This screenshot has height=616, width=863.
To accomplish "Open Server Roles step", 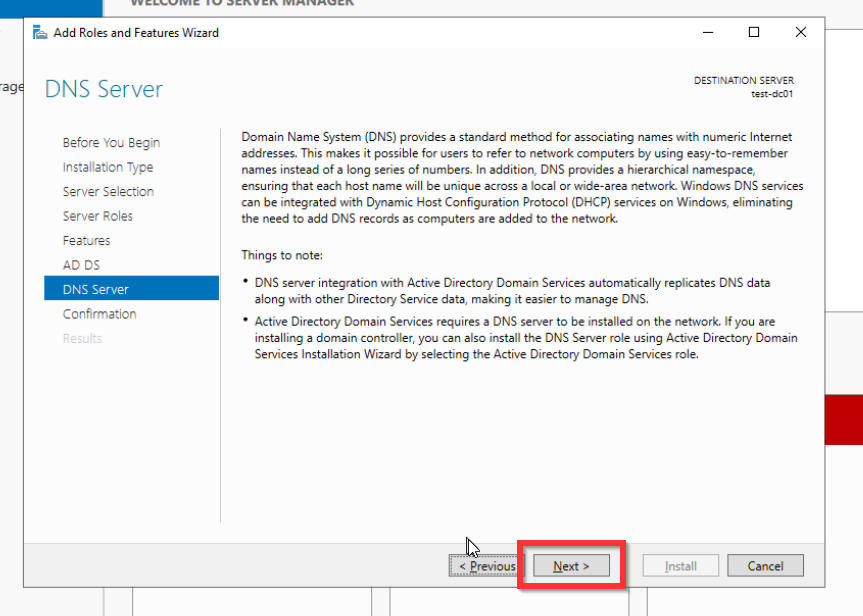I will (97, 216).
